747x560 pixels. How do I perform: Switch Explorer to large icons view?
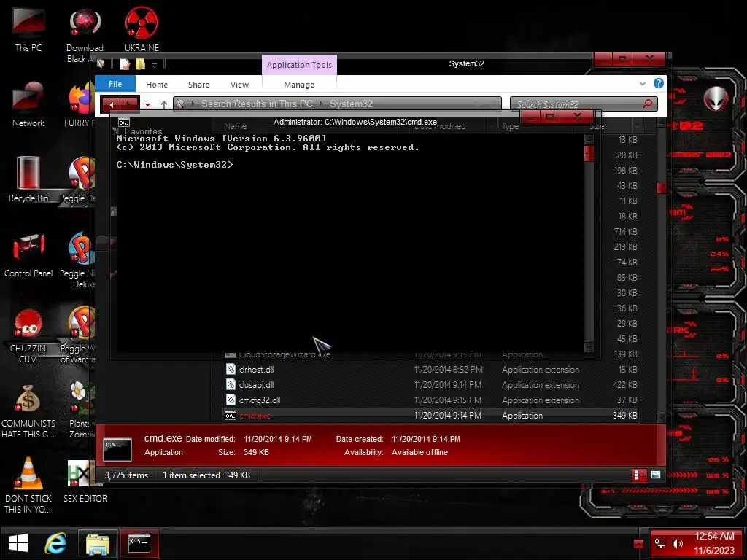pos(656,475)
